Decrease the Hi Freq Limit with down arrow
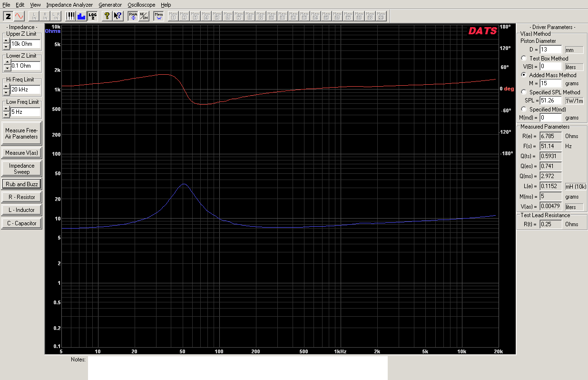 pyautogui.click(x=6, y=92)
